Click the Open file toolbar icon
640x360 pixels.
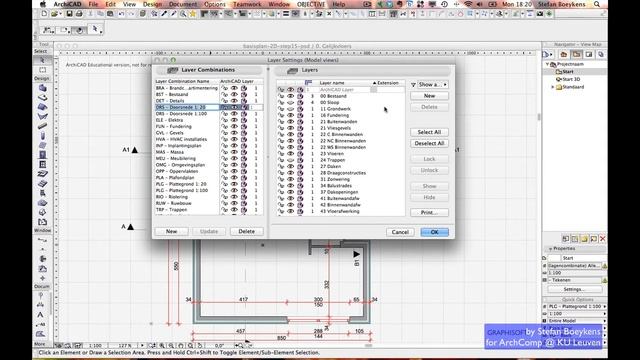[54, 14]
